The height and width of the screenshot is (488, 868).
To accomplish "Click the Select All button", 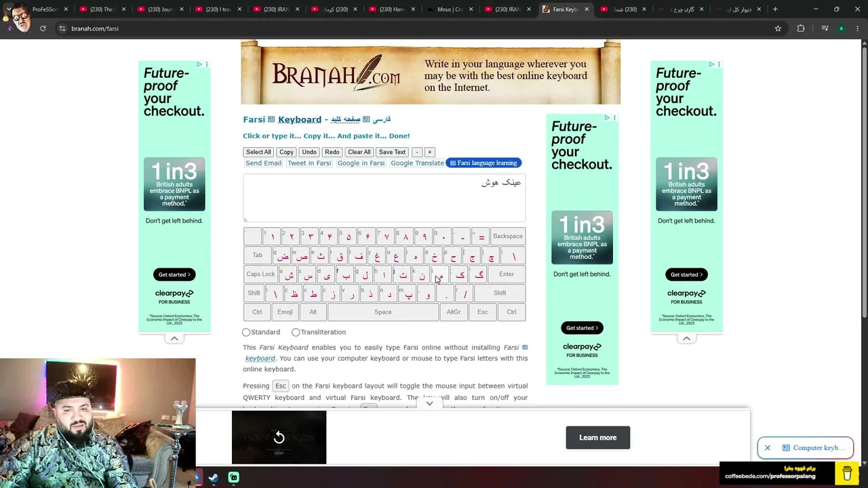I will [x=258, y=152].
